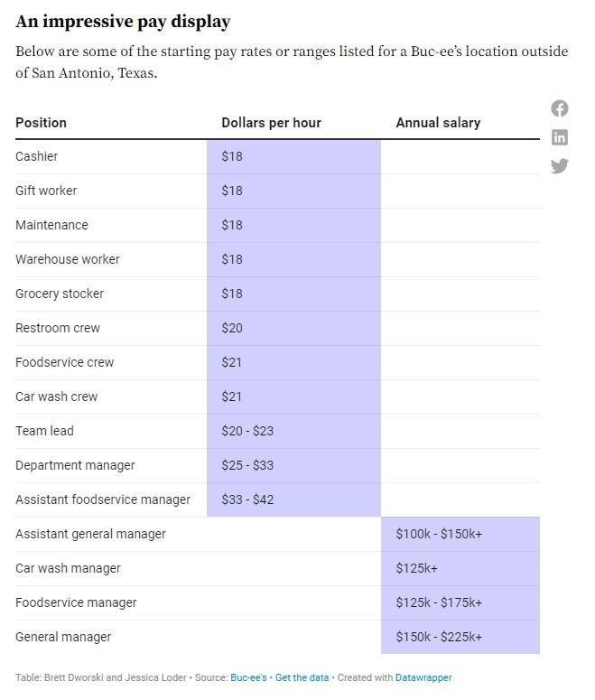This screenshot has width=595, height=700.
Task: Share the table on Twitter
Action: click(x=560, y=165)
